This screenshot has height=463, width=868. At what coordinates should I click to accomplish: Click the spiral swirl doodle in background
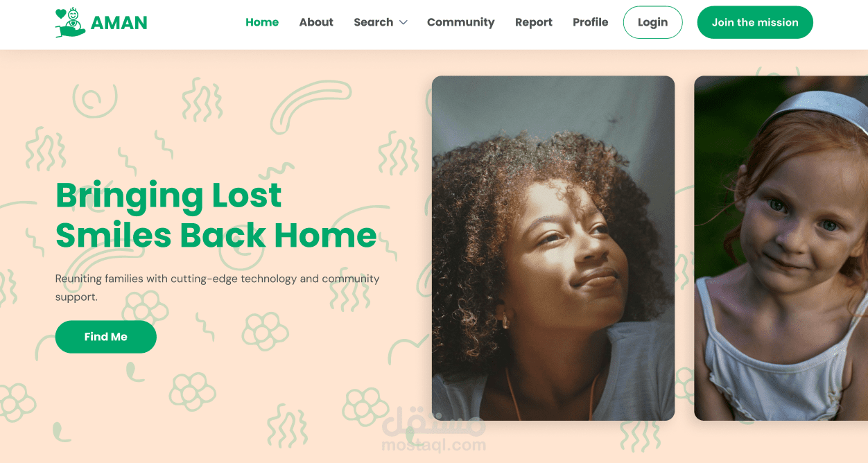[x=95, y=101]
